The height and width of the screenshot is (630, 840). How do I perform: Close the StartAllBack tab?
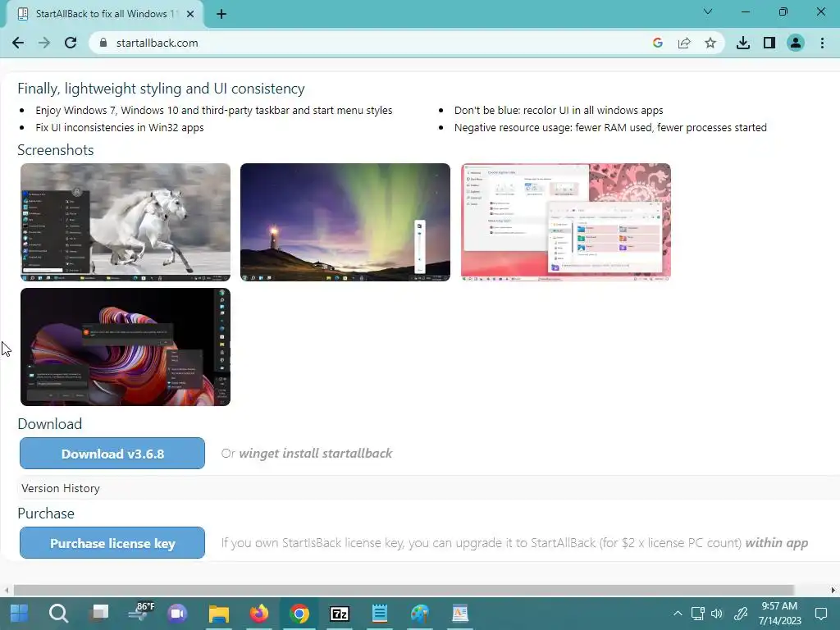(x=190, y=14)
